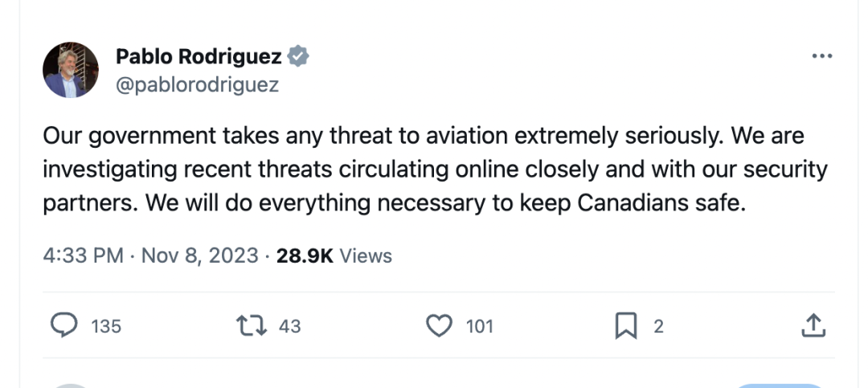The height and width of the screenshot is (388, 868).
Task: Open the three-dot More options menu
Action: pyautogui.click(x=822, y=56)
